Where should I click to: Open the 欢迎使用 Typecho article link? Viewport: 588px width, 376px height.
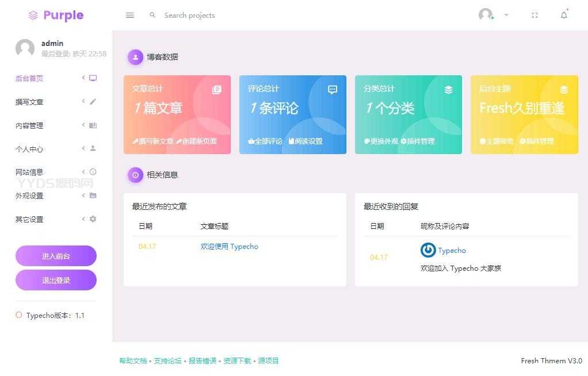point(229,247)
